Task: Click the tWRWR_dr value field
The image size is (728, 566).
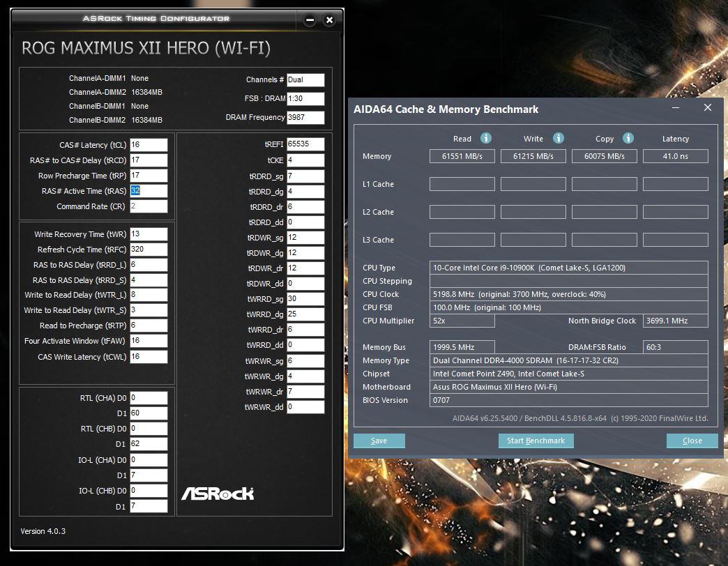Action: click(305, 392)
